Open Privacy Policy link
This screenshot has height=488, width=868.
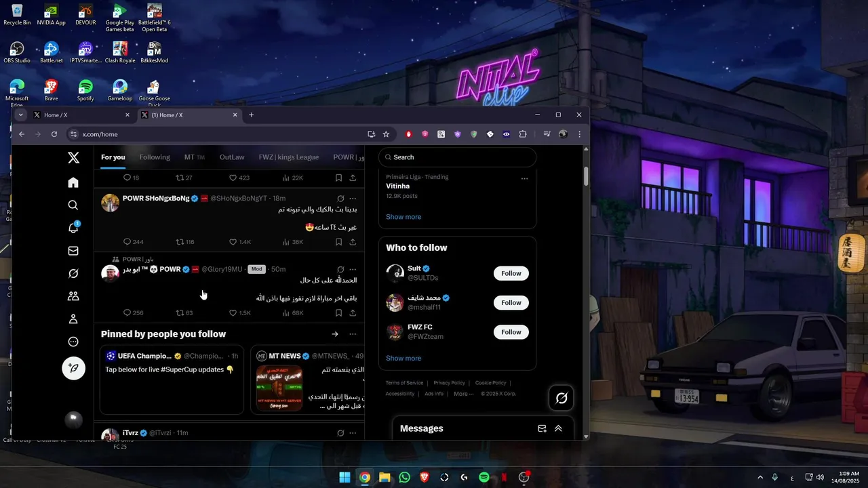(449, 383)
